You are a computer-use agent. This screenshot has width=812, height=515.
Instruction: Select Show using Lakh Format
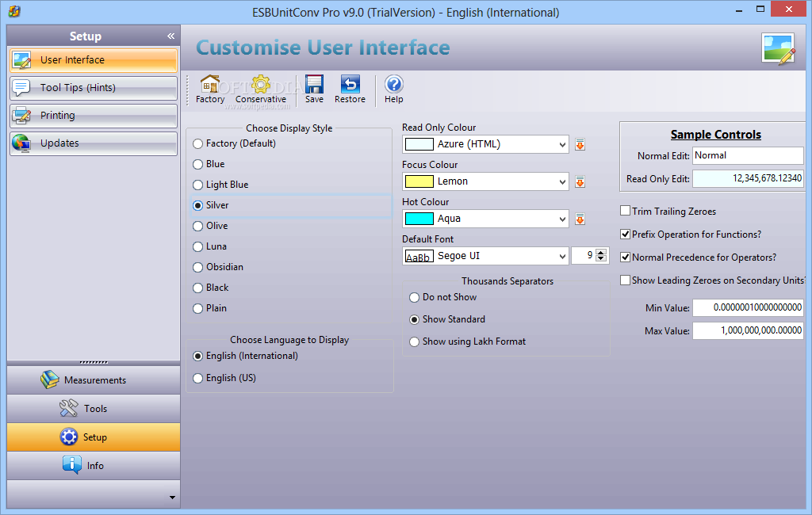pos(414,342)
